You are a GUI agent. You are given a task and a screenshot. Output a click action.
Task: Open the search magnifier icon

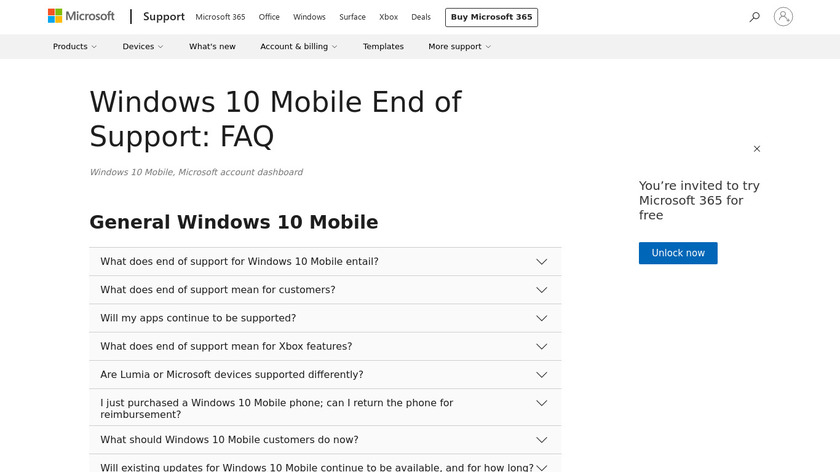coord(755,17)
